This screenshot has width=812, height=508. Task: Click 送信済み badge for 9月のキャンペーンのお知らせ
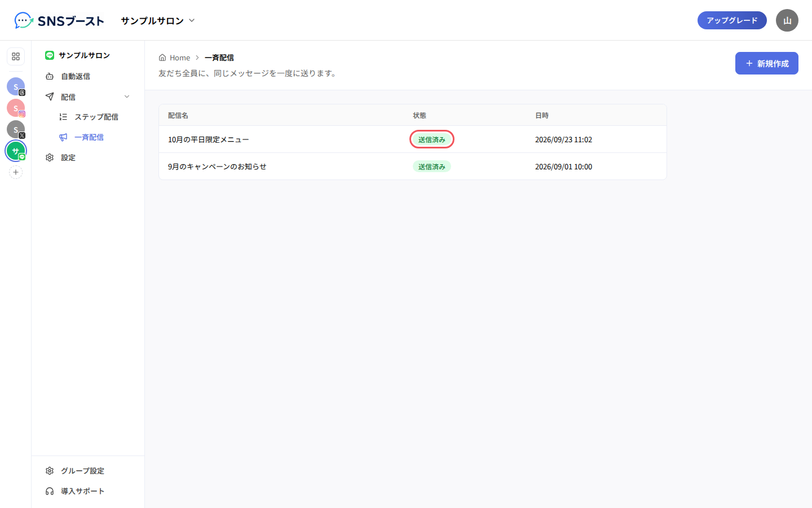[x=432, y=167]
